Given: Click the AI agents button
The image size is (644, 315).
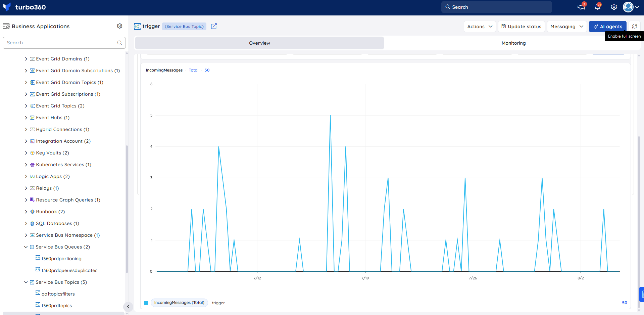Looking at the screenshot, I should point(608,27).
